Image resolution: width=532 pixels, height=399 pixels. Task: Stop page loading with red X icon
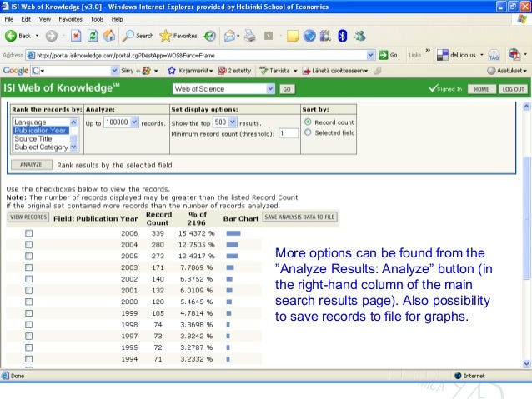76,36
